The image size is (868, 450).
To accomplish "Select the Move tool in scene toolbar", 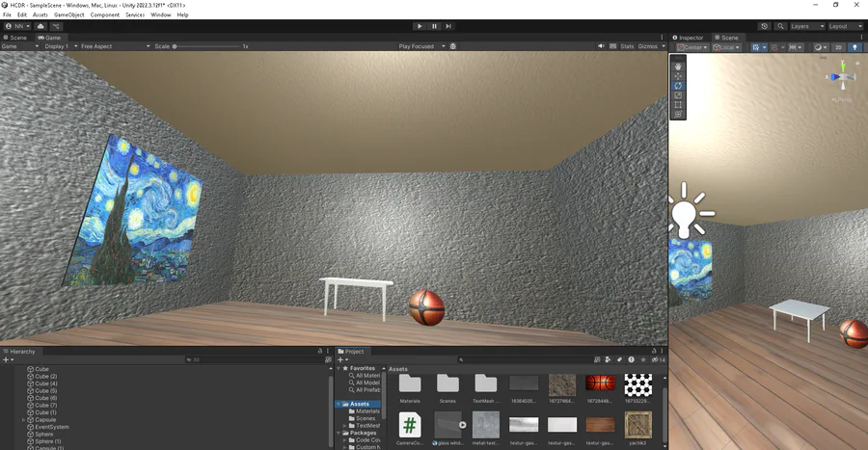I will 678,76.
